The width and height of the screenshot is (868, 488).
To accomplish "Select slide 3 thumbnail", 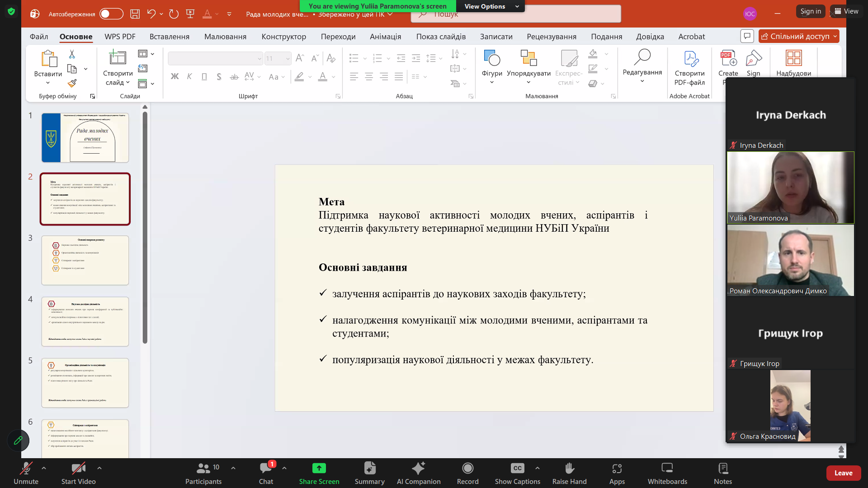I will pyautogui.click(x=85, y=260).
